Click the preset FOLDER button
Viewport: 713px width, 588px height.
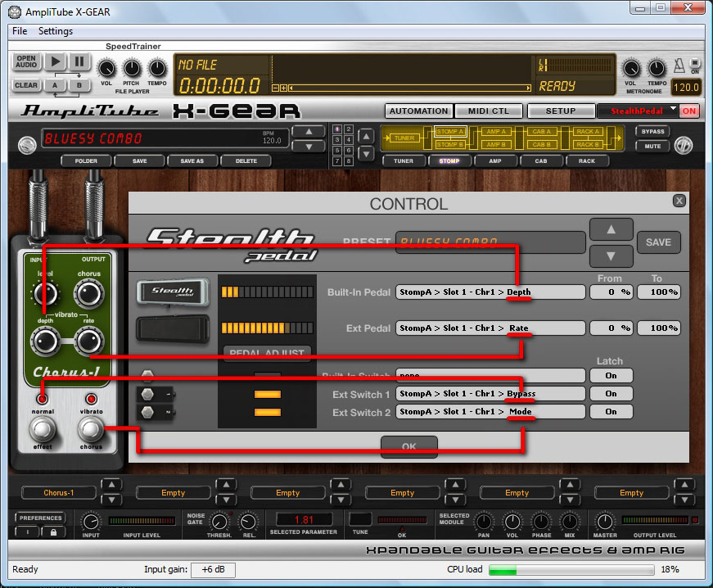pos(86,161)
